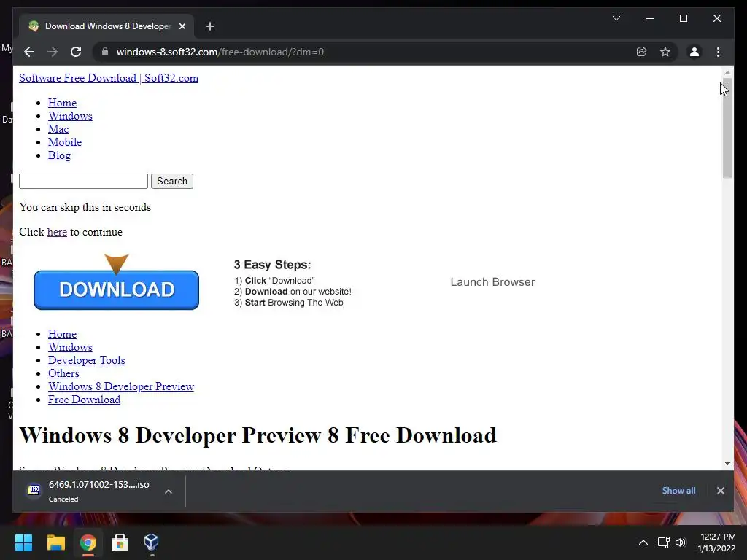Show hidden system tray icons

point(643,542)
